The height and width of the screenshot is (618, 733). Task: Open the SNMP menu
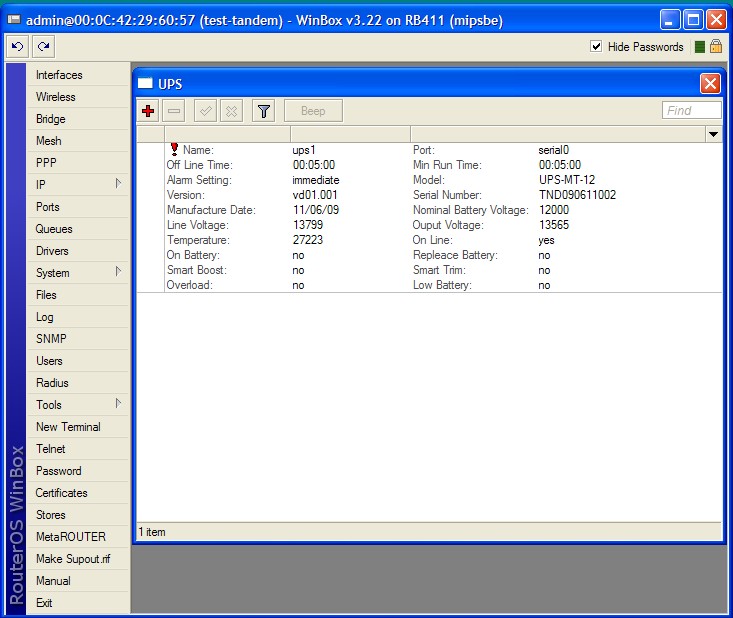(78, 338)
